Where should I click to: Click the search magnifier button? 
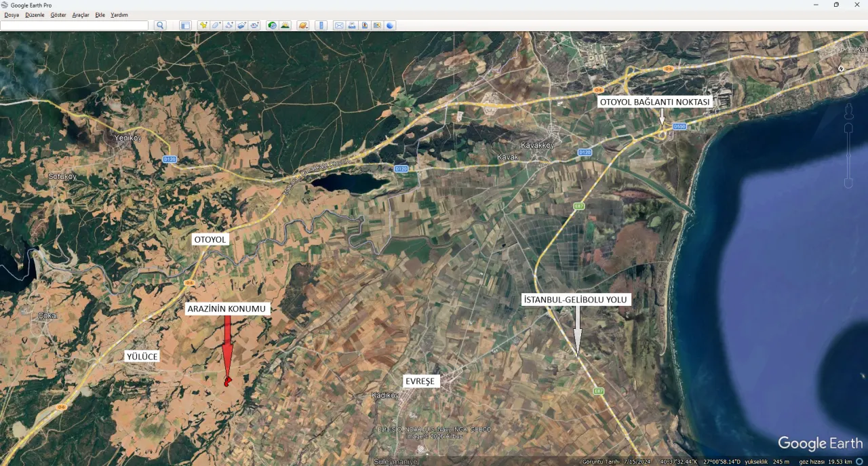tap(160, 26)
